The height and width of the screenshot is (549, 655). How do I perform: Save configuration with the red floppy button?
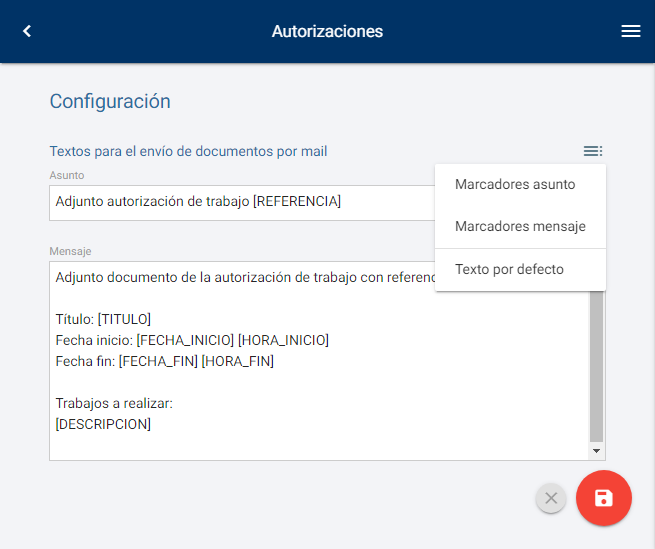[x=603, y=498]
